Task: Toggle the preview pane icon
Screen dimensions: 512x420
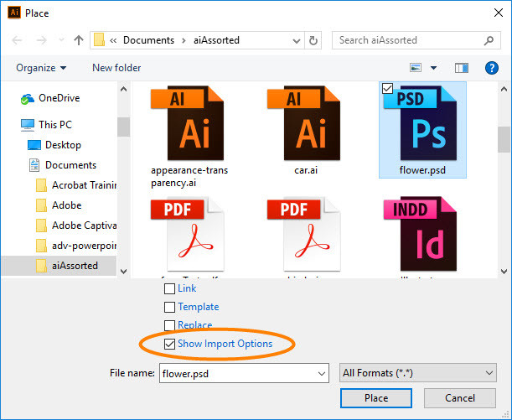Action: click(x=462, y=68)
